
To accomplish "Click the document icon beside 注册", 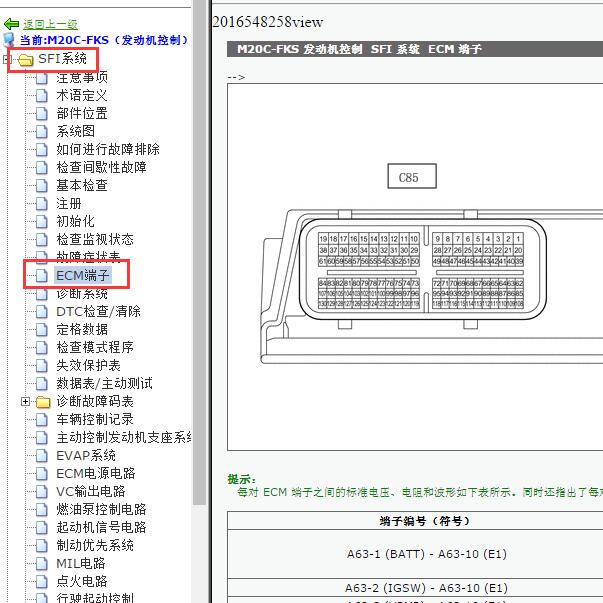I will pos(42,204).
